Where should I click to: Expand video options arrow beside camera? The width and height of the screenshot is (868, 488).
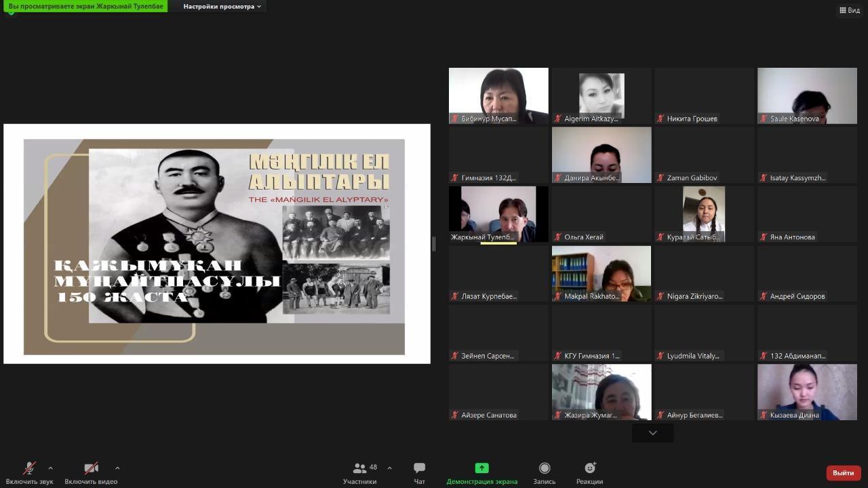[x=117, y=468]
